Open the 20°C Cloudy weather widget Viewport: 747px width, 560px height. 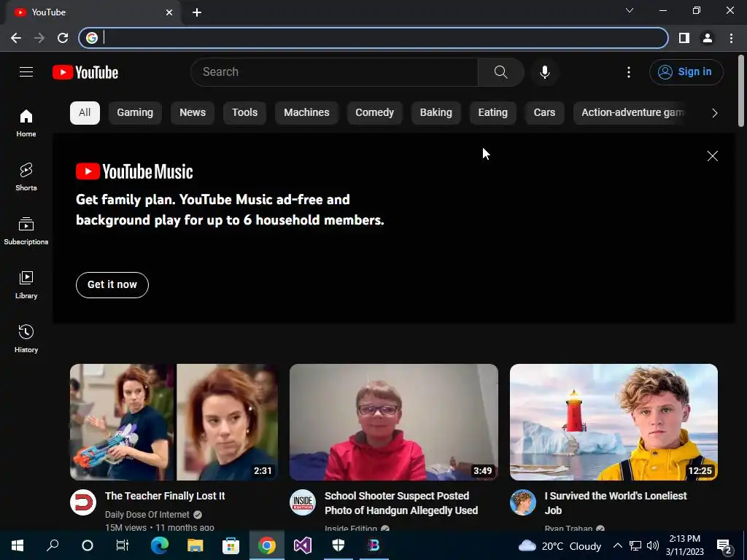[x=560, y=546]
